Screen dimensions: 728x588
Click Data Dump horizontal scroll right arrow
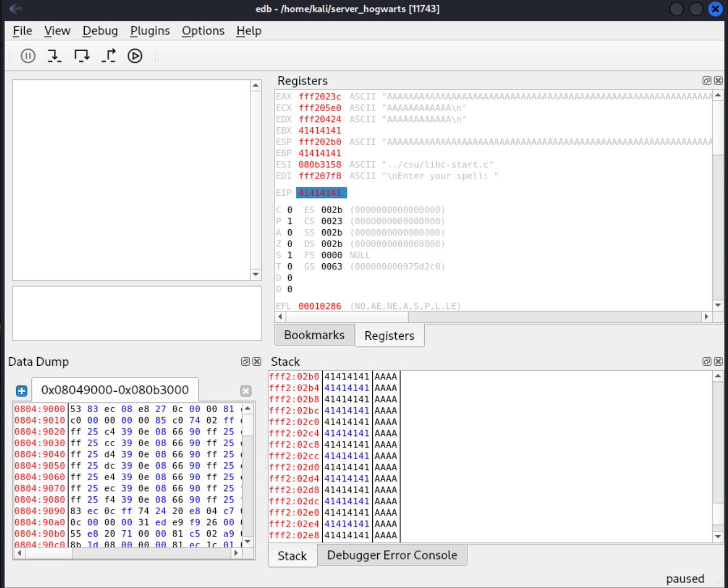[x=236, y=553]
